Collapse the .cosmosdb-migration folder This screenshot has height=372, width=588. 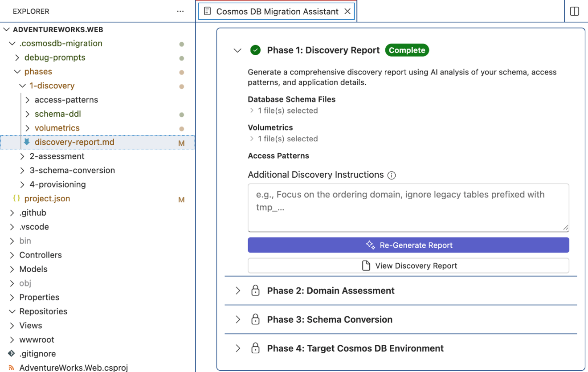tap(12, 43)
